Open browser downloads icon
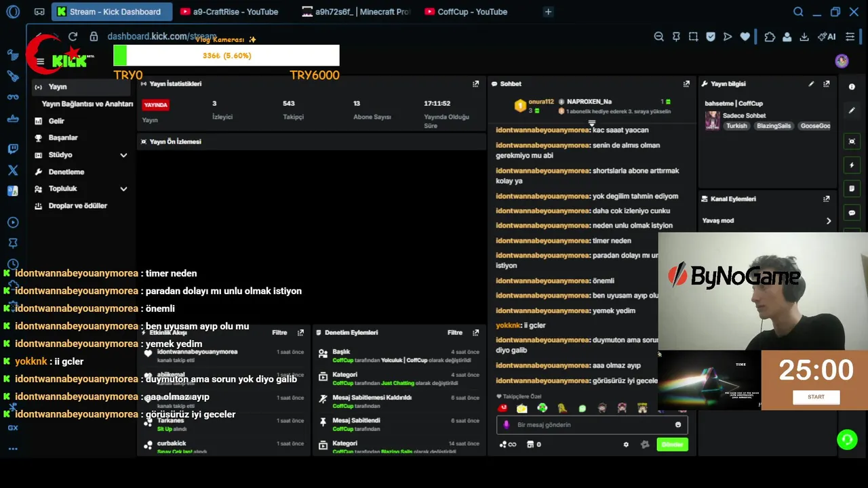The image size is (868, 488). (804, 37)
